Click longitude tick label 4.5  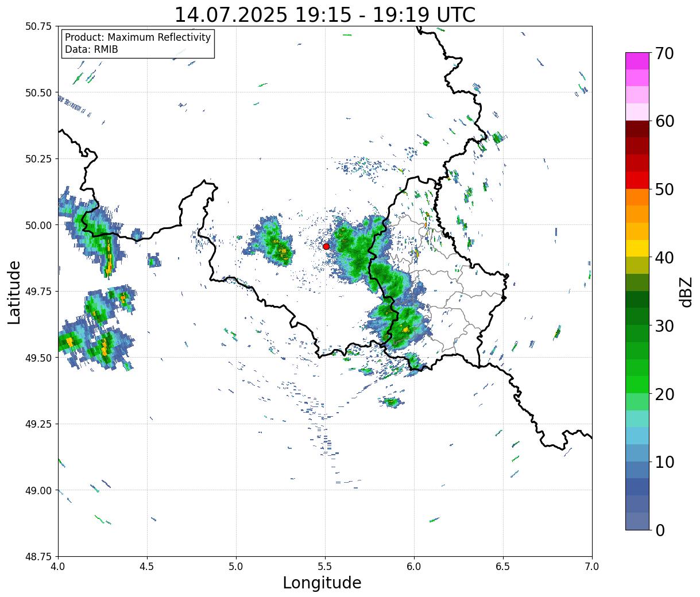(x=147, y=567)
